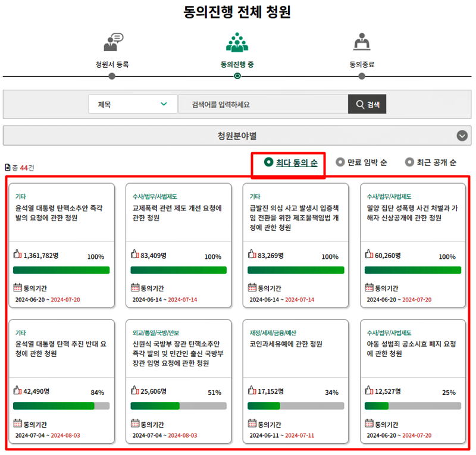Open petition 신원식 국방부 장관 탄핵소추안
The width and height of the screenshot is (476, 455).
(178, 353)
